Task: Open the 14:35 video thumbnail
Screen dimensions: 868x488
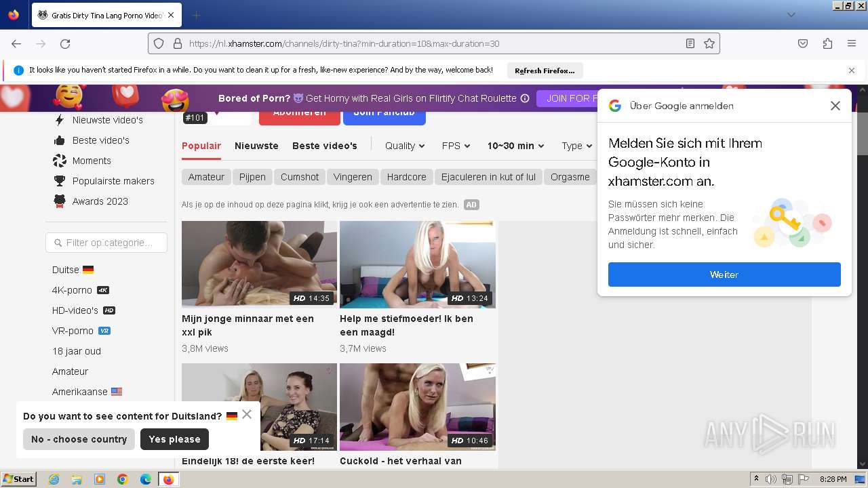Action: (259, 264)
